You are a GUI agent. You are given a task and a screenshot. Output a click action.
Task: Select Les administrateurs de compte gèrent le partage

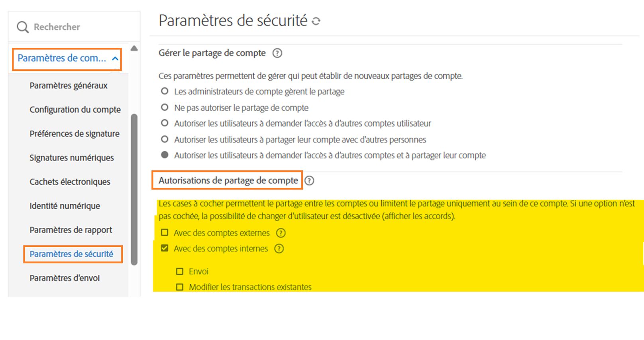pyautogui.click(x=165, y=91)
